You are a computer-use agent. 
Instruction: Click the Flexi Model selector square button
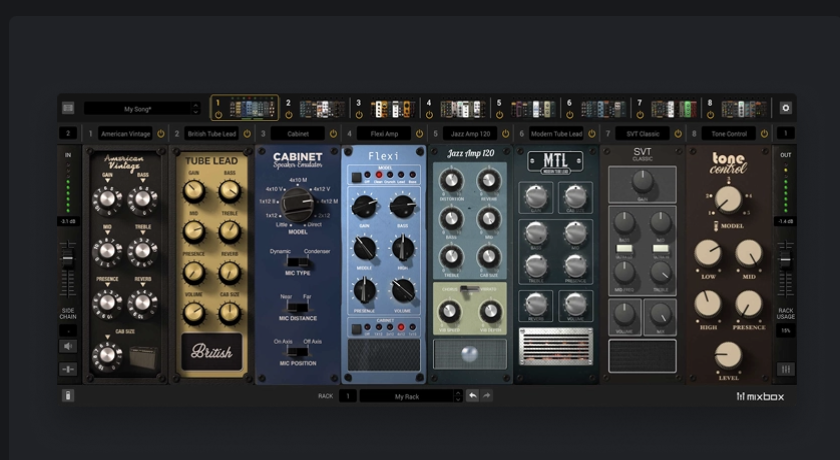tap(356, 177)
